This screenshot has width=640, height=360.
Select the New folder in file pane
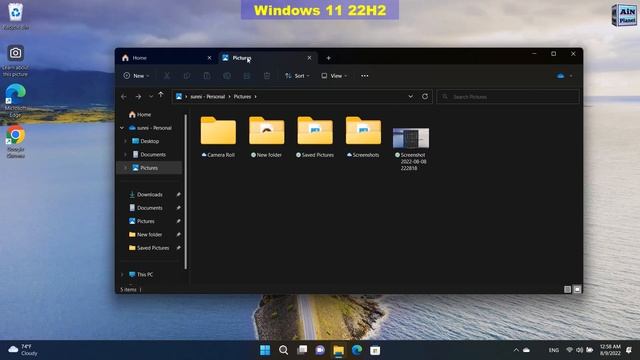[x=267, y=137]
